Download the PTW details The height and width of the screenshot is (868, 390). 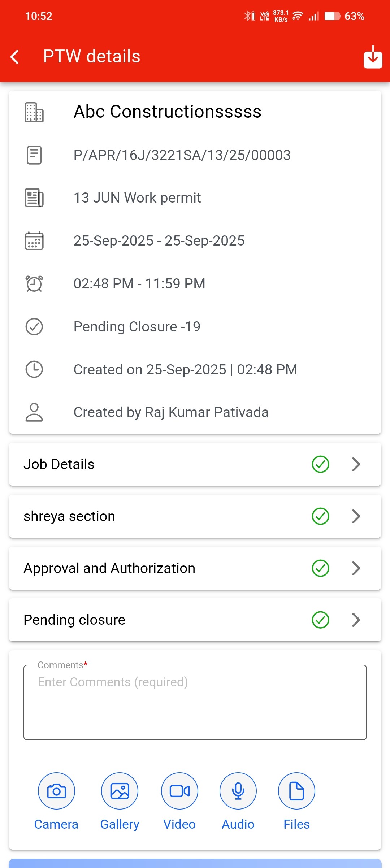(x=373, y=57)
